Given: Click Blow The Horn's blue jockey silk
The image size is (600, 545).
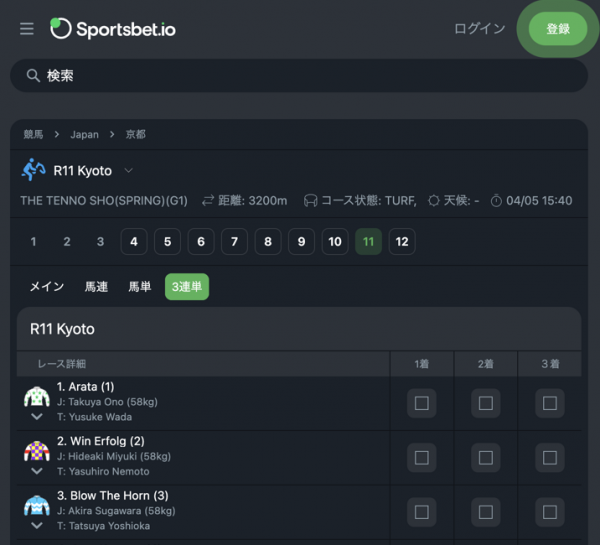Looking at the screenshot, I should click(x=37, y=506).
